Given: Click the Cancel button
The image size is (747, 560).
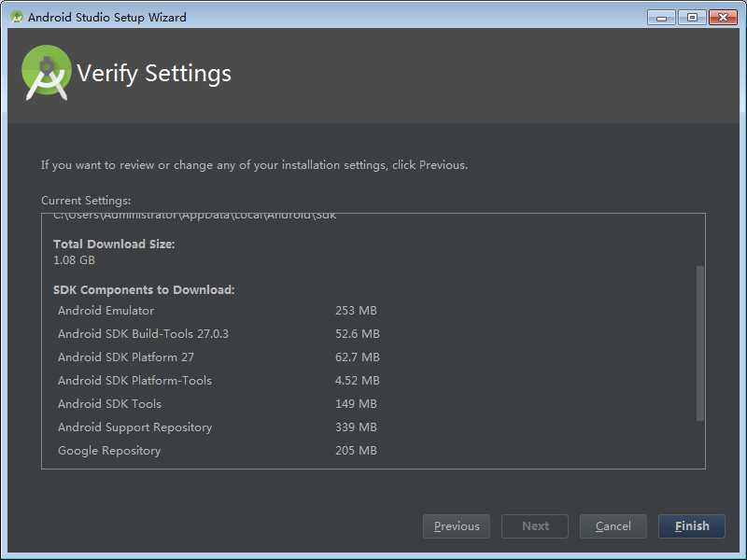Looking at the screenshot, I should click(x=613, y=526).
